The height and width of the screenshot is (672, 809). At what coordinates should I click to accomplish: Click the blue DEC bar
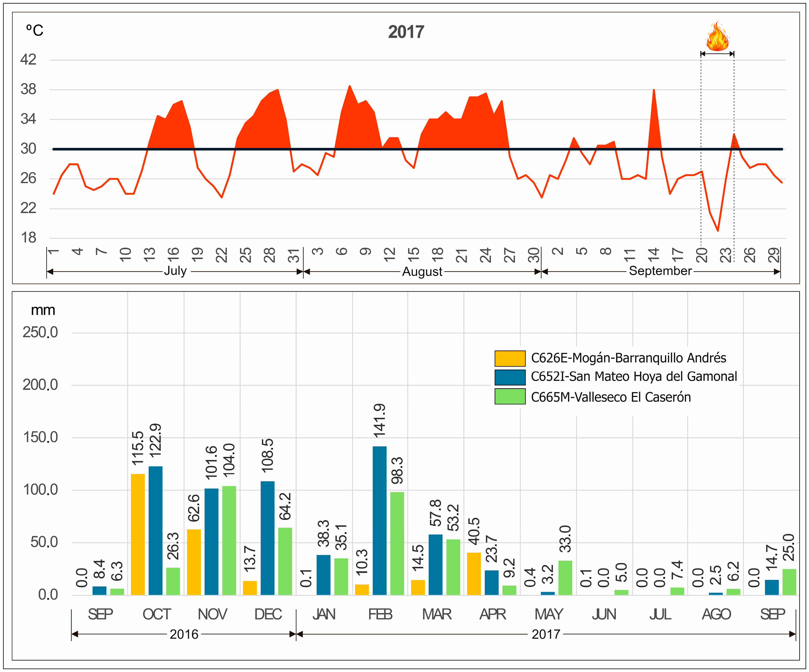click(268, 538)
